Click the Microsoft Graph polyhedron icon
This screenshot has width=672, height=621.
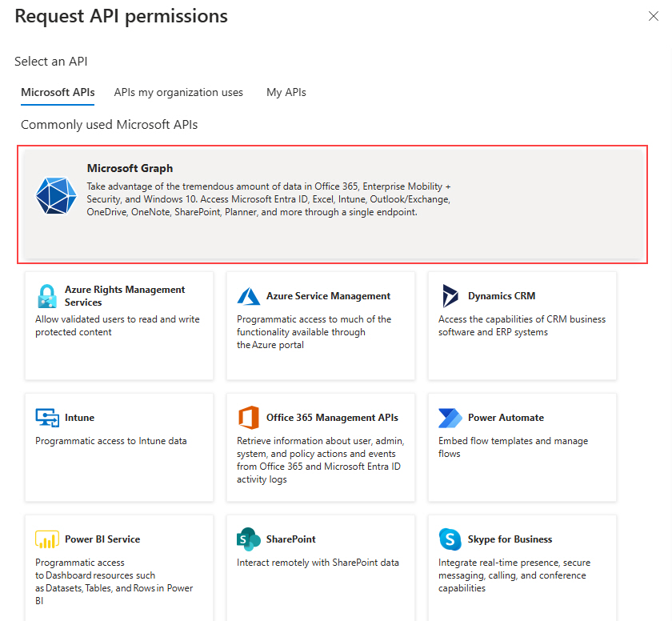56,196
